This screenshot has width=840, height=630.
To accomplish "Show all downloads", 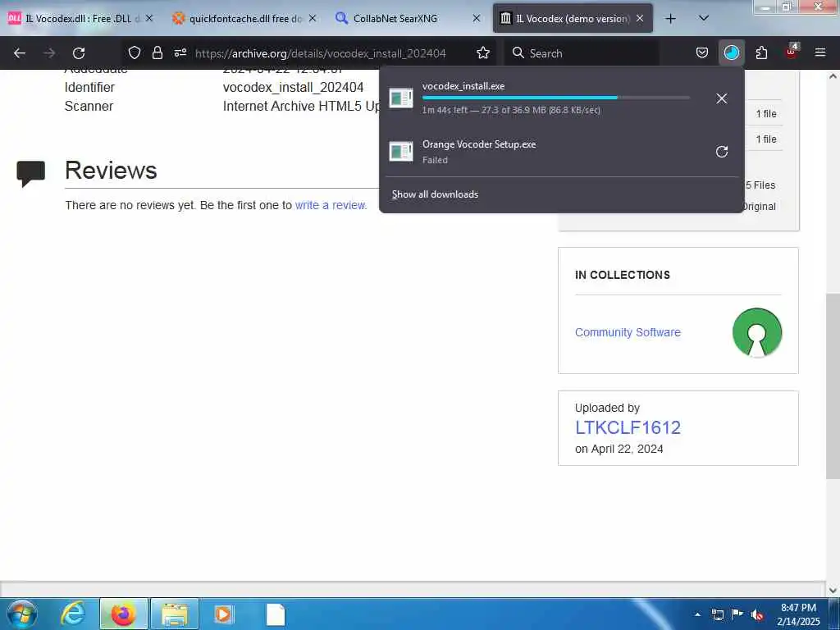I will click(435, 194).
